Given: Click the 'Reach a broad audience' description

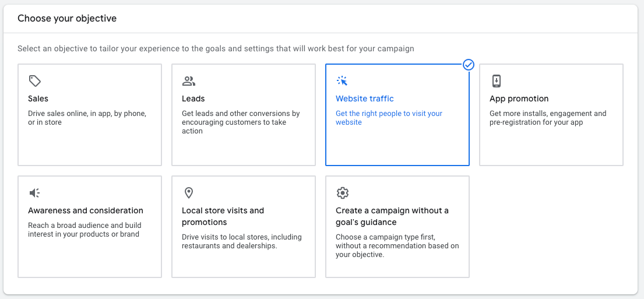Looking at the screenshot, I should [85, 230].
